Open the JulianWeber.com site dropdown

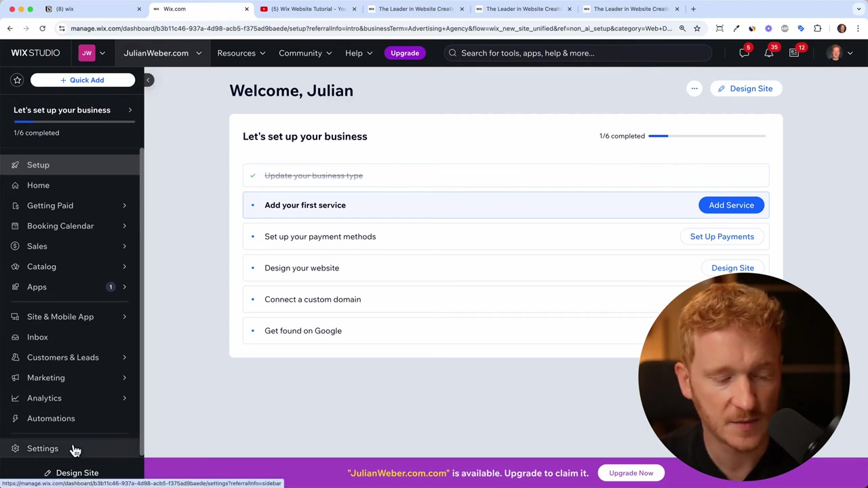pyautogui.click(x=162, y=53)
